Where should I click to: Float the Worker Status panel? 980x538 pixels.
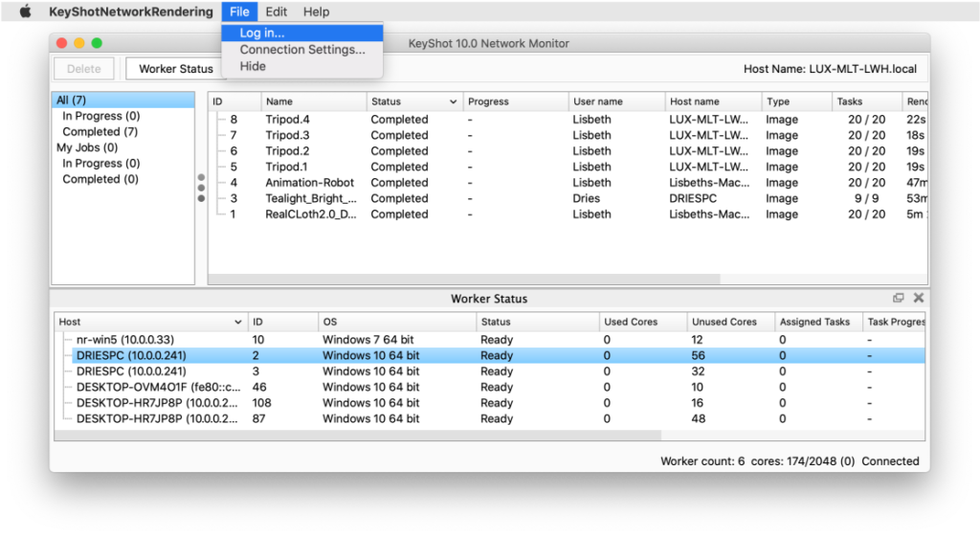click(898, 299)
